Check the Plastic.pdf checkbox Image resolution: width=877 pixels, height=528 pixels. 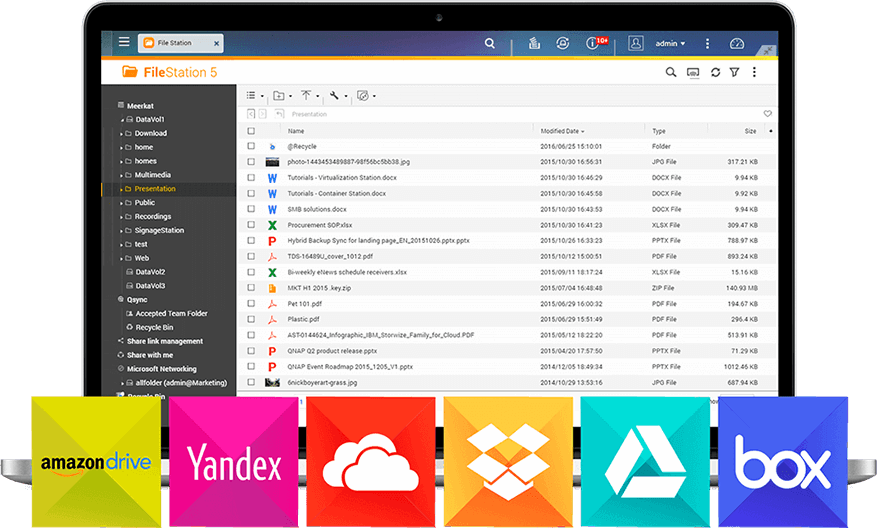tap(251, 319)
